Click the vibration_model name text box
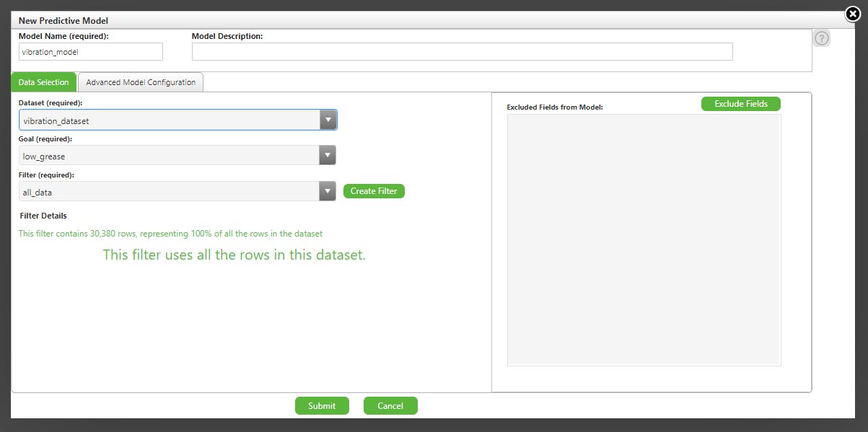Screen dimensions: 868x432 pos(90,51)
